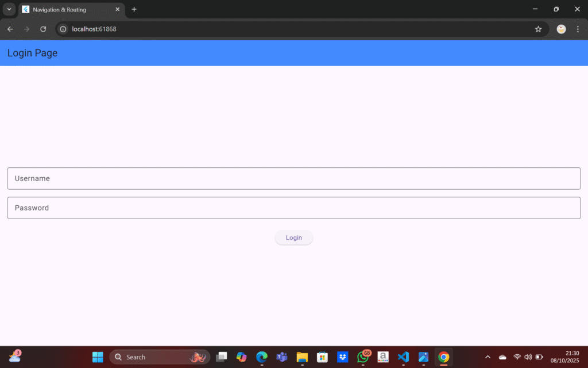The height and width of the screenshot is (368, 588).
Task: Click the Password input field
Action: click(293, 208)
